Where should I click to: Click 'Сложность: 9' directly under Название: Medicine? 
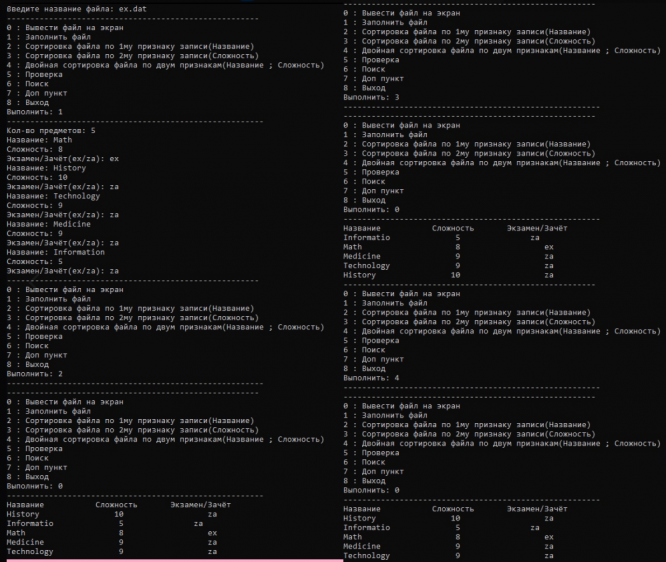coord(34,233)
